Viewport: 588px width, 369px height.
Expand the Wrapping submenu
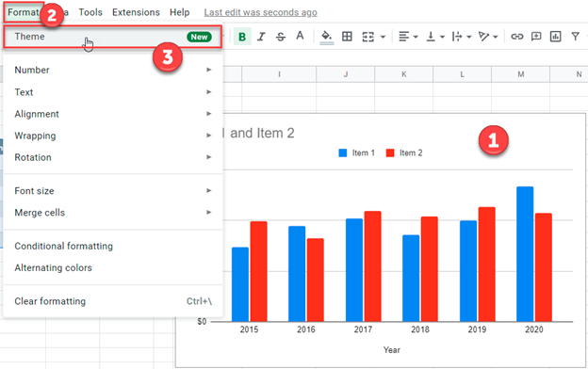pos(113,136)
